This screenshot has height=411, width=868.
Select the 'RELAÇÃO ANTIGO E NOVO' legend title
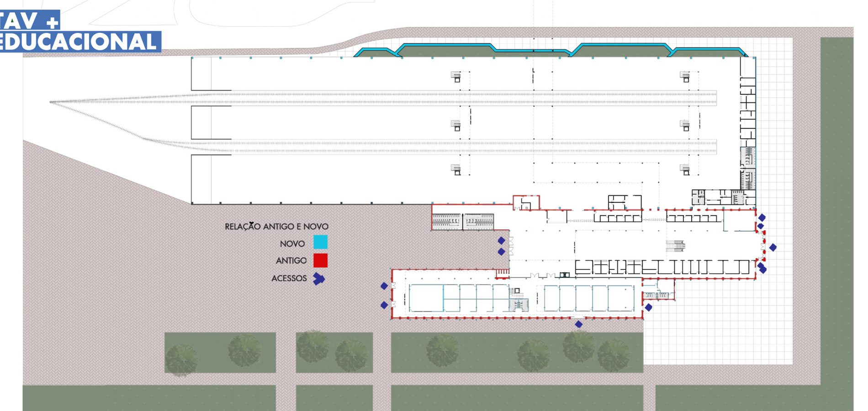click(x=276, y=226)
